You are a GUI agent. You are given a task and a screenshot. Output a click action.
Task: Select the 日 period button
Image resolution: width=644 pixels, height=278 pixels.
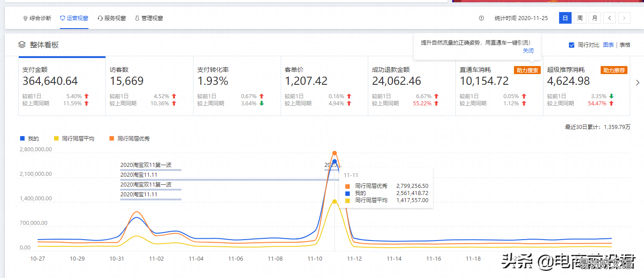(x=565, y=18)
